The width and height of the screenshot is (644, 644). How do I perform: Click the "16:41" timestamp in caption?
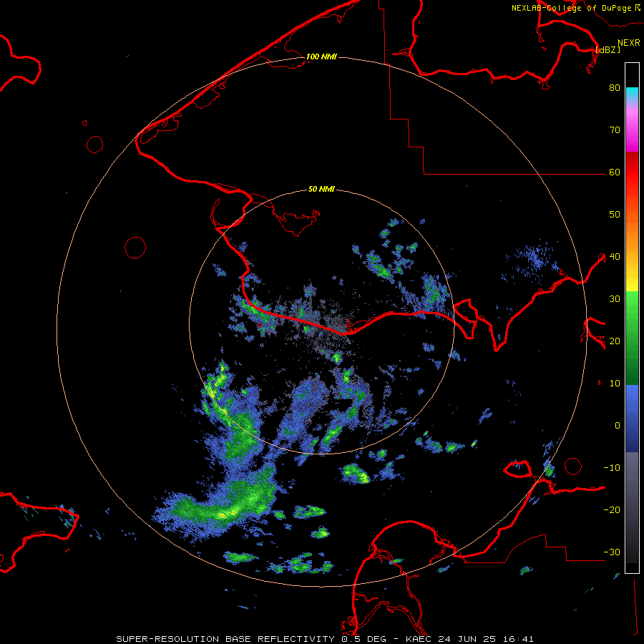pos(519,639)
